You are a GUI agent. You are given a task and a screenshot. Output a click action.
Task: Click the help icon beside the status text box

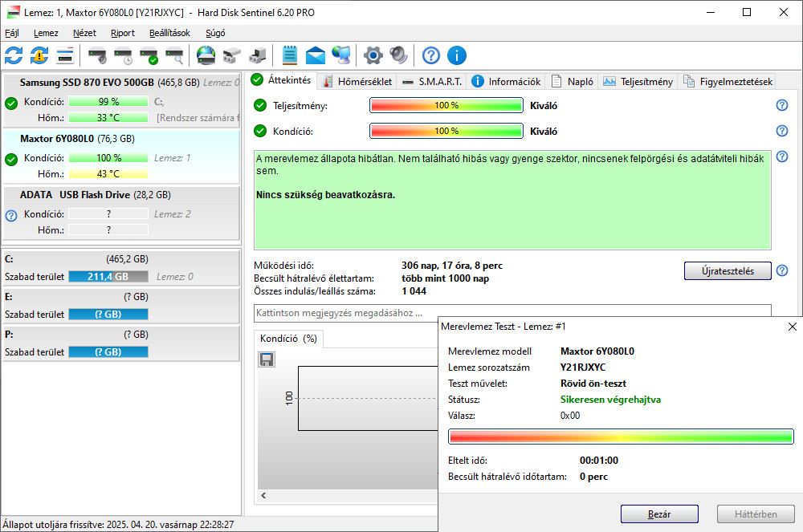click(x=782, y=156)
